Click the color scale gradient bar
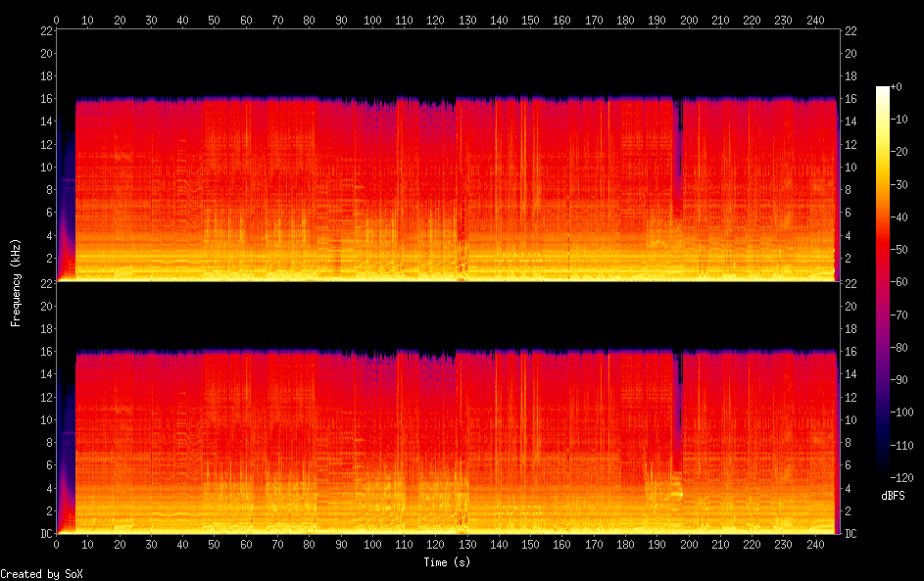This screenshot has width=924, height=581. coord(882,281)
